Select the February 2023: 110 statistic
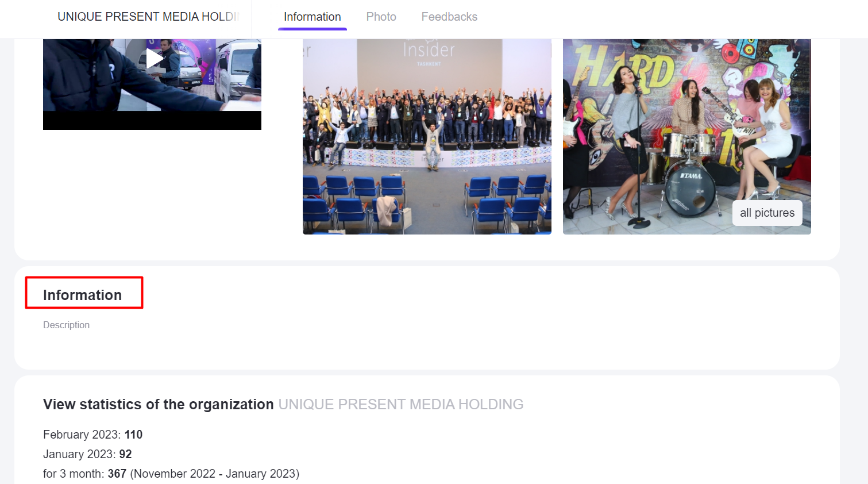The image size is (868, 484). [x=92, y=435]
